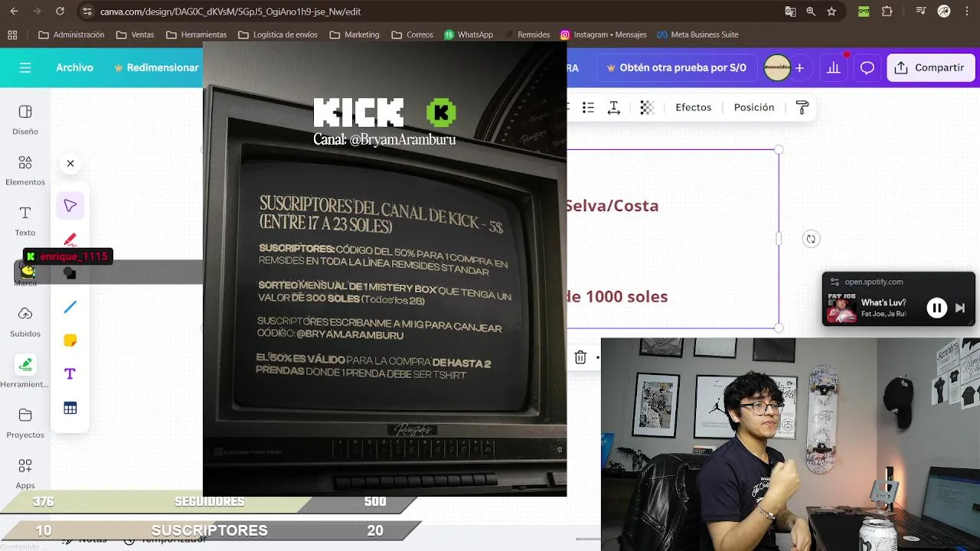Insert a table from the tools palette
The height and width of the screenshot is (551, 980).
70,408
